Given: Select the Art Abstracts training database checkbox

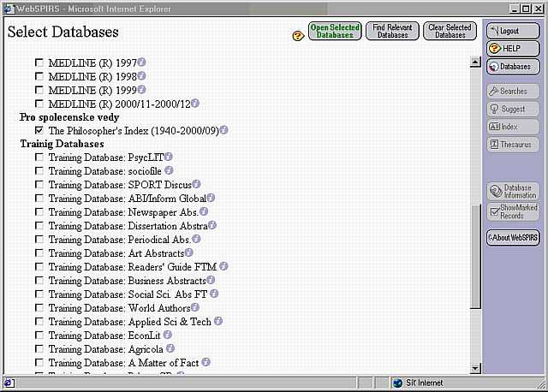Looking at the screenshot, I should [39, 252].
